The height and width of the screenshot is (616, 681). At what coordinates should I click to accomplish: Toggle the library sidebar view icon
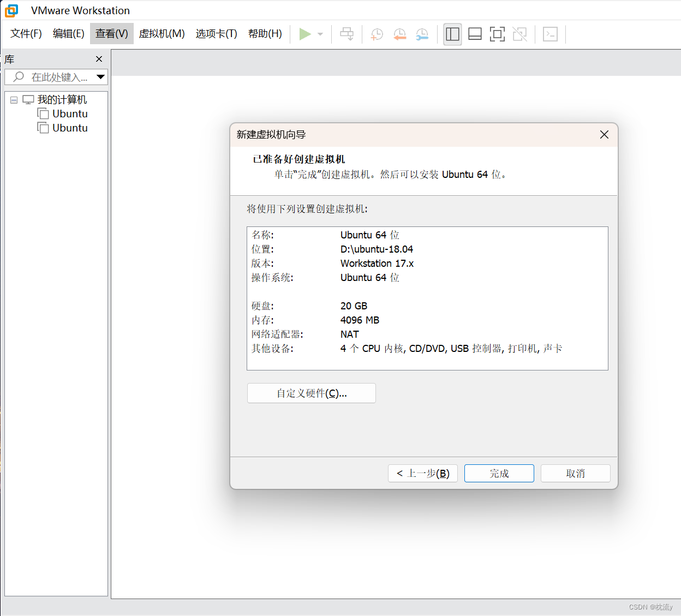coord(452,34)
